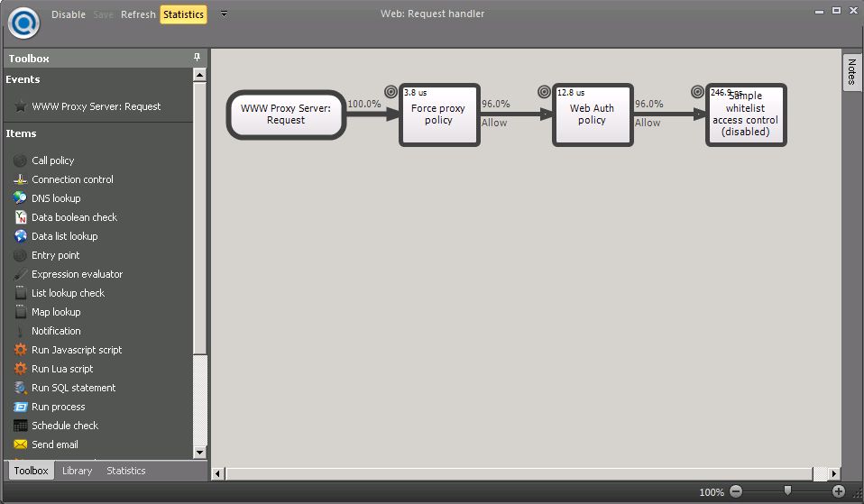Select the Web Auth policy node
Viewport: 864px width, 504px height.
[593, 115]
